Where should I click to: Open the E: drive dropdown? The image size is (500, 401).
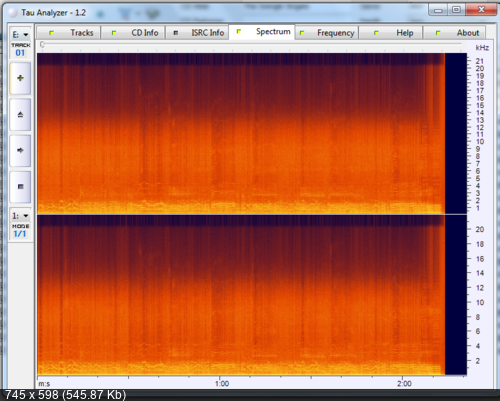(20, 35)
